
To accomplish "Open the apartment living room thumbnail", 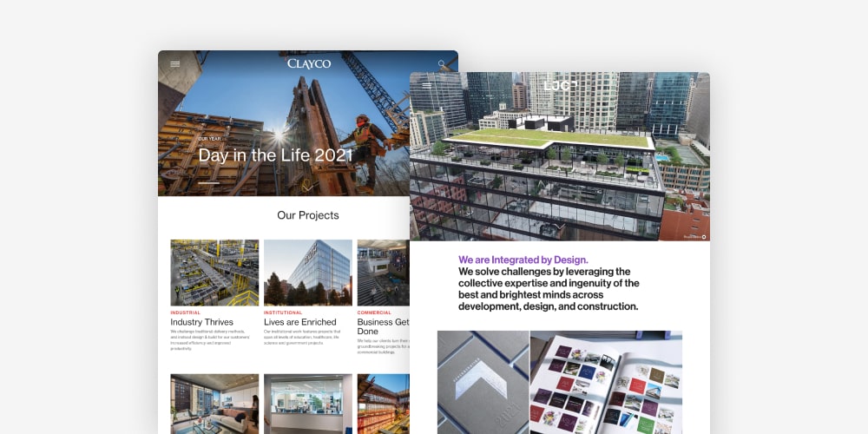I will (214, 404).
